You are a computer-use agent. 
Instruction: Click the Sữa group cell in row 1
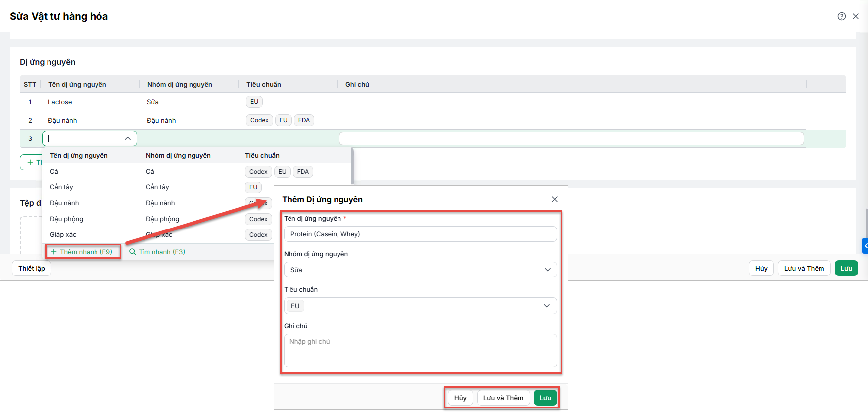(x=153, y=102)
